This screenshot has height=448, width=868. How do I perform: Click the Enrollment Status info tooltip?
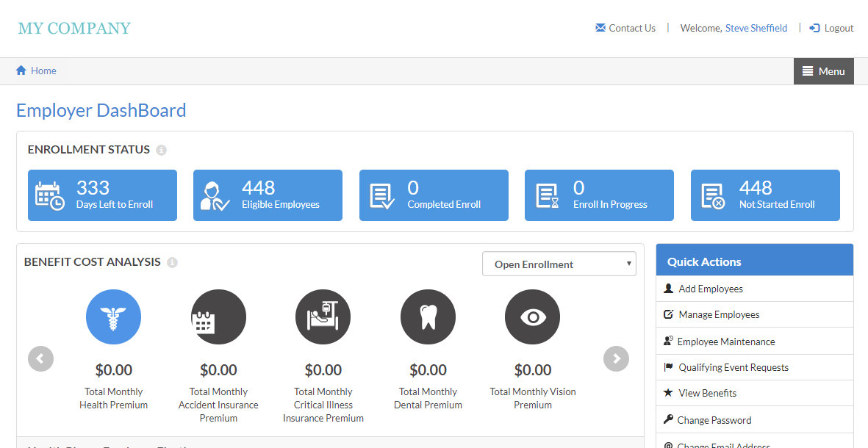161,150
